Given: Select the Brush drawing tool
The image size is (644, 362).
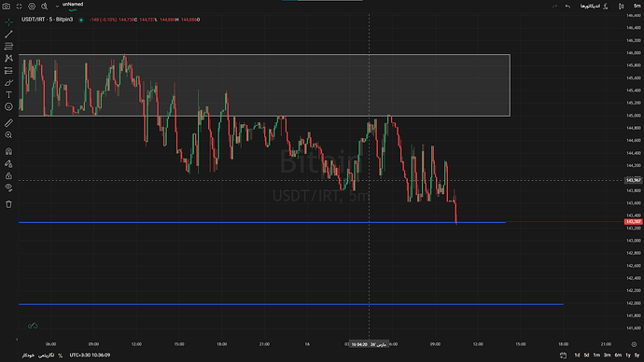Looking at the screenshot, I should 8,82.
